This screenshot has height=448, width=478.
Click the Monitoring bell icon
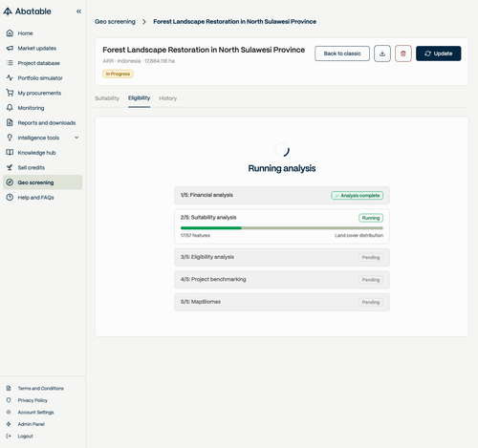10,108
